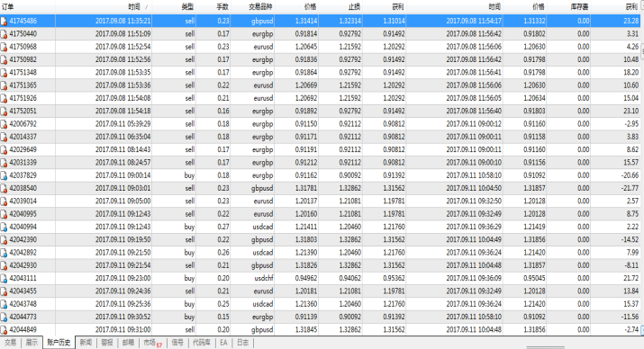Screen dimensions: 644x349
Task: Click the buy order icon for 42043748
Action: (4, 304)
